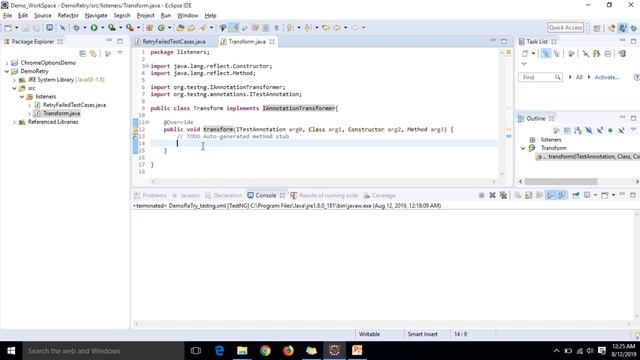Toggle Link with Editor in Package Explorer
This screenshot has width=640, height=360.
click(93, 53)
